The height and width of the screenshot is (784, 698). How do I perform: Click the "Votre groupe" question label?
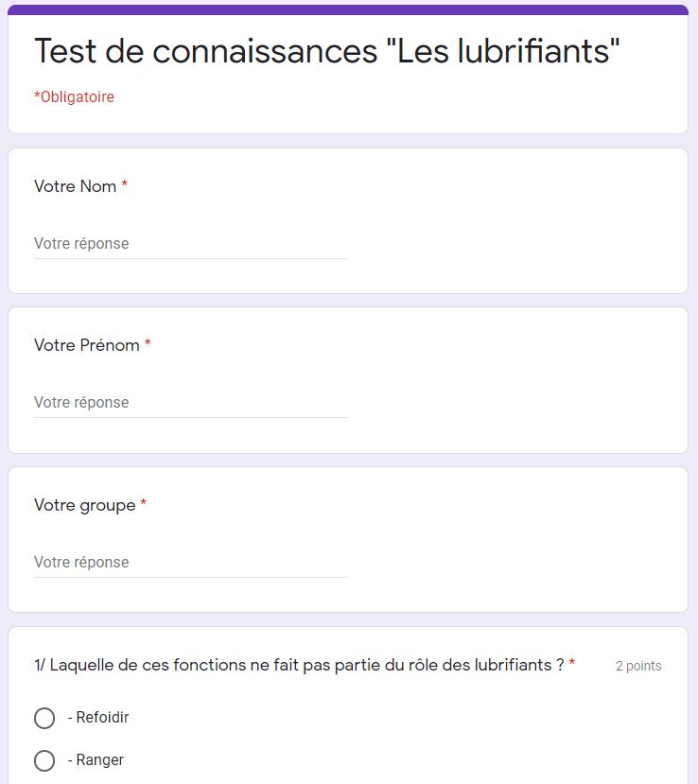(x=84, y=505)
